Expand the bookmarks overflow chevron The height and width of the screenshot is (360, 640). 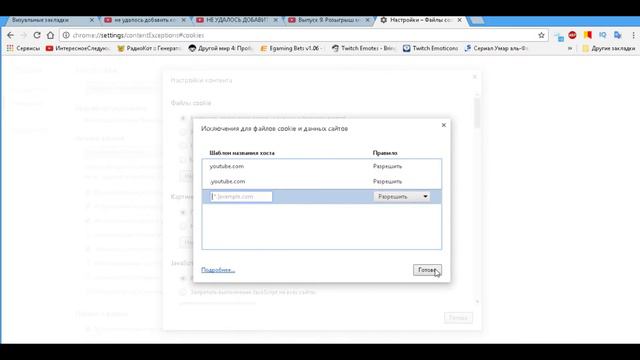pyautogui.click(x=570, y=48)
